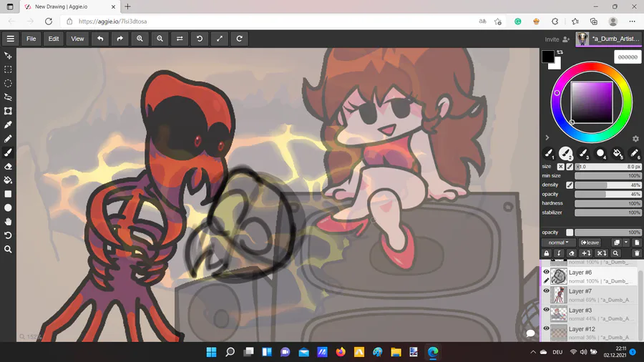Viewport: 644px width, 362px height.
Task: Create a new layer with page icon
Action: [x=637, y=243]
